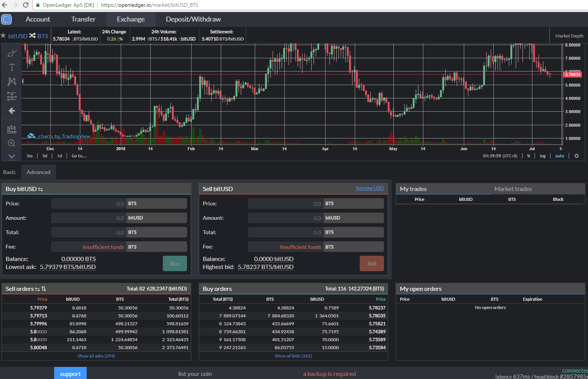The width and height of the screenshot is (588, 379).
Task: Show all asks (294)
Action: point(96,356)
